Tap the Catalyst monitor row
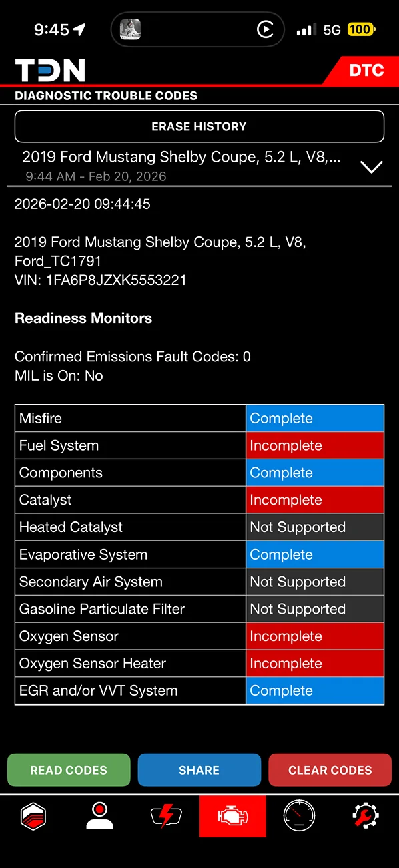 (x=199, y=500)
